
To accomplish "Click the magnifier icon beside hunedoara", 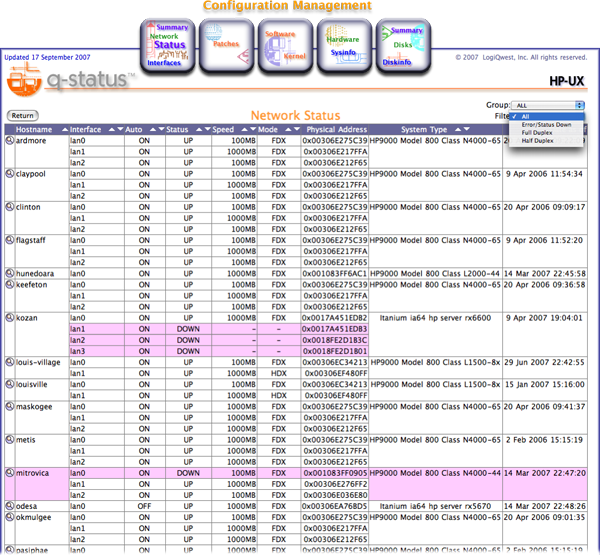I will [10, 273].
